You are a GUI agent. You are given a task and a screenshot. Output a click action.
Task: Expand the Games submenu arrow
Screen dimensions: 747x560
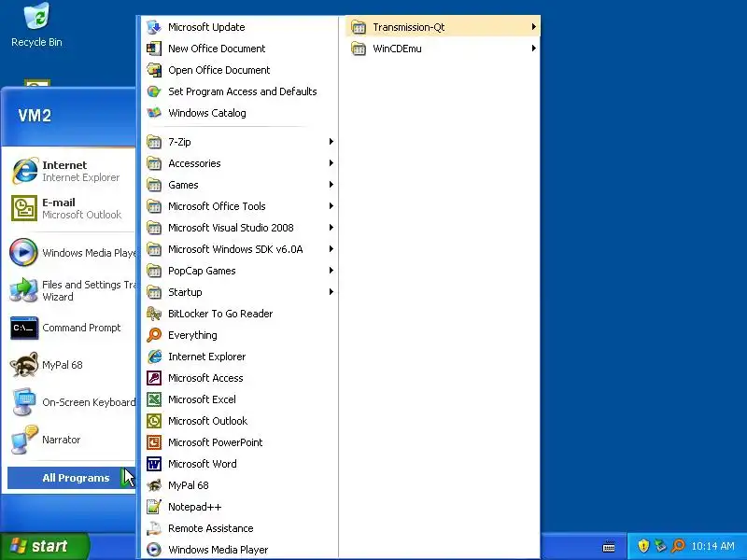click(x=331, y=185)
